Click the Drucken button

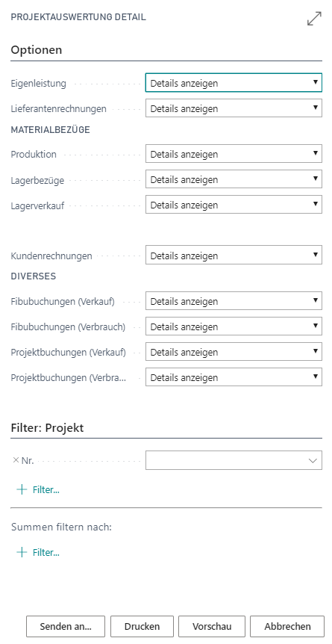click(142, 626)
